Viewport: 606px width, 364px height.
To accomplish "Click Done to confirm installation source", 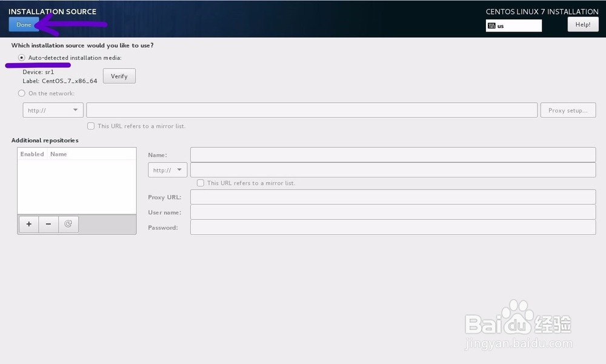I will click(23, 25).
